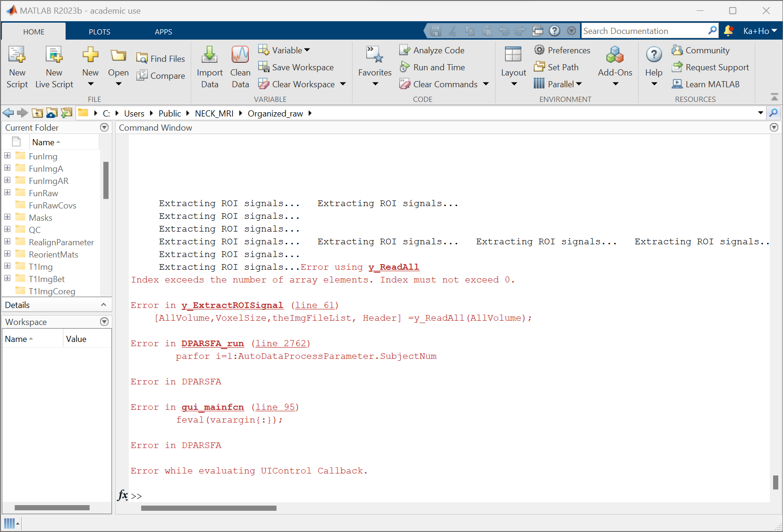Click Organized_raw in the address path
This screenshot has height=532, width=783.
coord(275,113)
